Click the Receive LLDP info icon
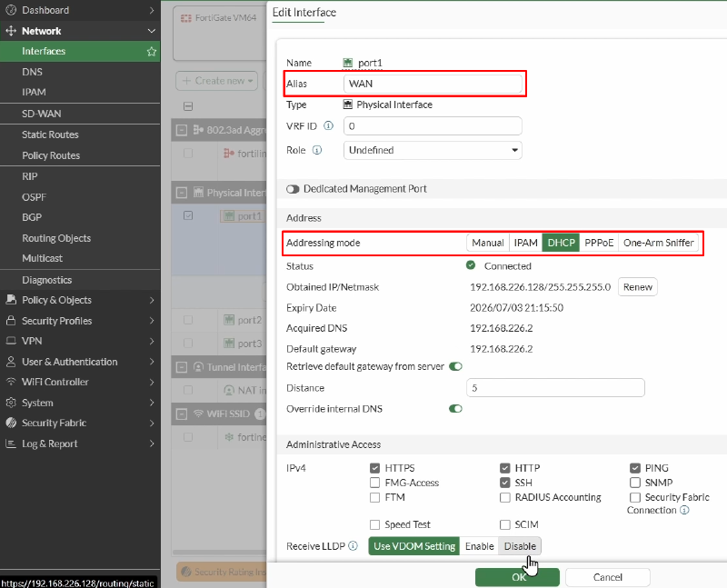The height and width of the screenshot is (588, 727). (x=353, y=546)
